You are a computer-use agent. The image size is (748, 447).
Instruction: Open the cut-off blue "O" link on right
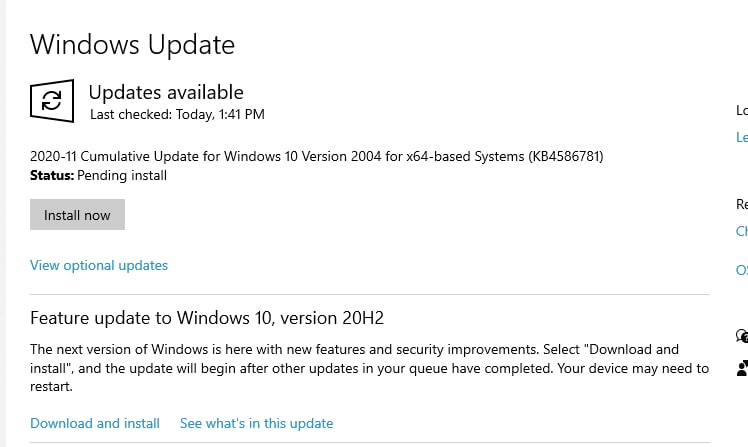point(742,270)
